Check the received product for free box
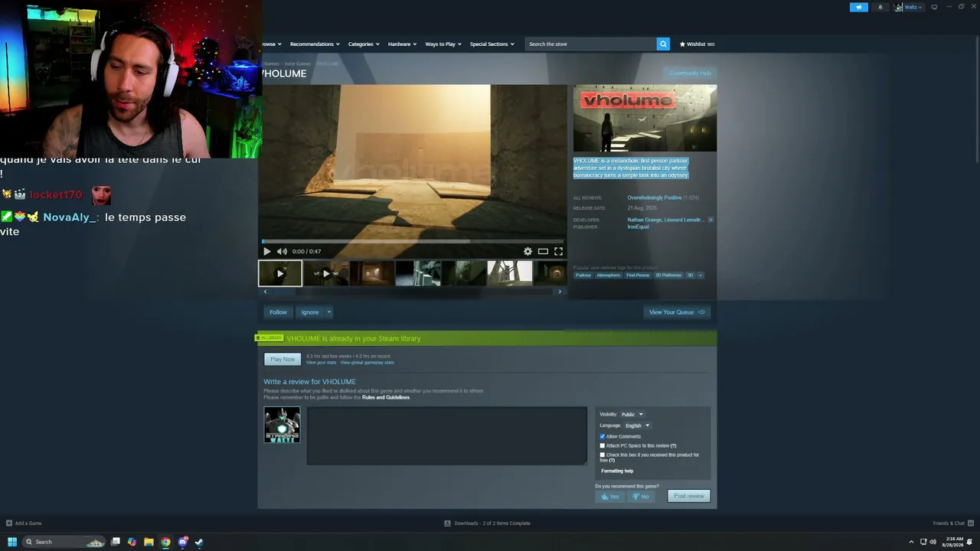This screenshot has height=551, width=980. (603, 455)
